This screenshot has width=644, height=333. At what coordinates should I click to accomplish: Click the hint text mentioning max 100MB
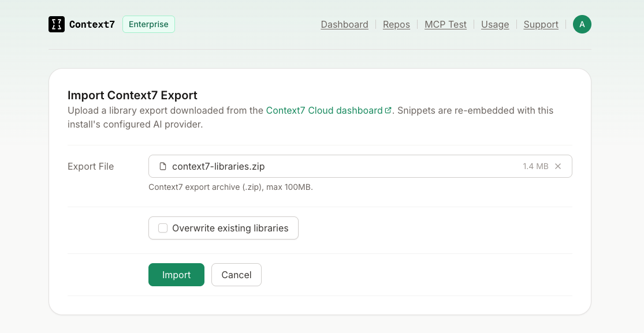[230, 187]
